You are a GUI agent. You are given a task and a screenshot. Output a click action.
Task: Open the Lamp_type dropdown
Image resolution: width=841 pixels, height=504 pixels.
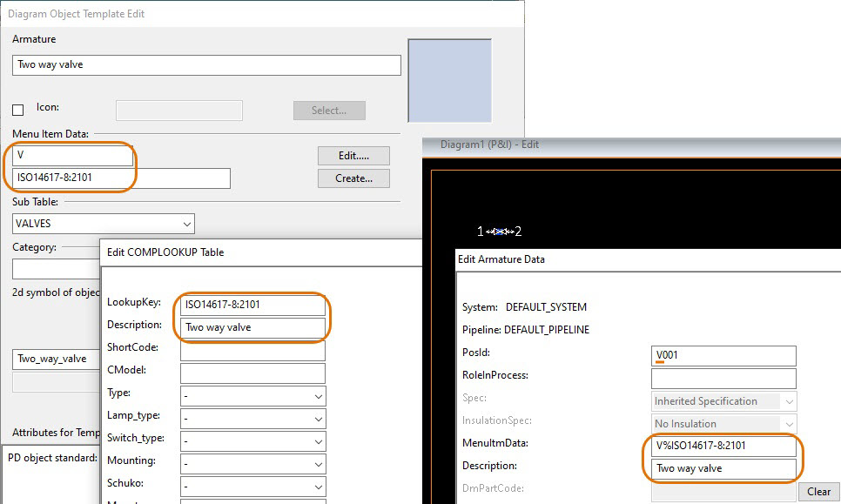pyautogui.click(x=252, y=418)
